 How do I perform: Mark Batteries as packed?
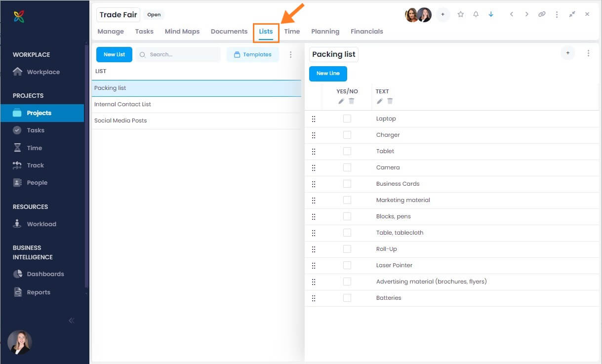click(x=347, y=298)
